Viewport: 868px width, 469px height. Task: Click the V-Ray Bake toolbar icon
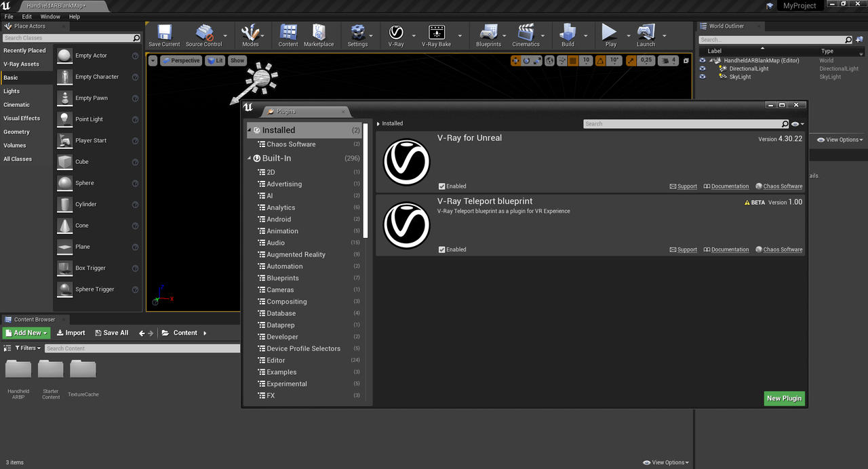tap(436, 36)
